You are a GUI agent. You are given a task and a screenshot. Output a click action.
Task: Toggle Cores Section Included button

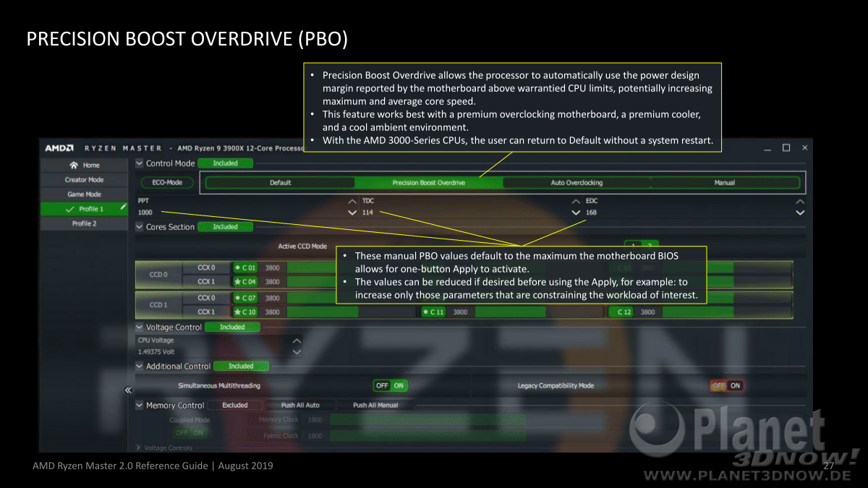pyautogui.click(x=225, y=226)
